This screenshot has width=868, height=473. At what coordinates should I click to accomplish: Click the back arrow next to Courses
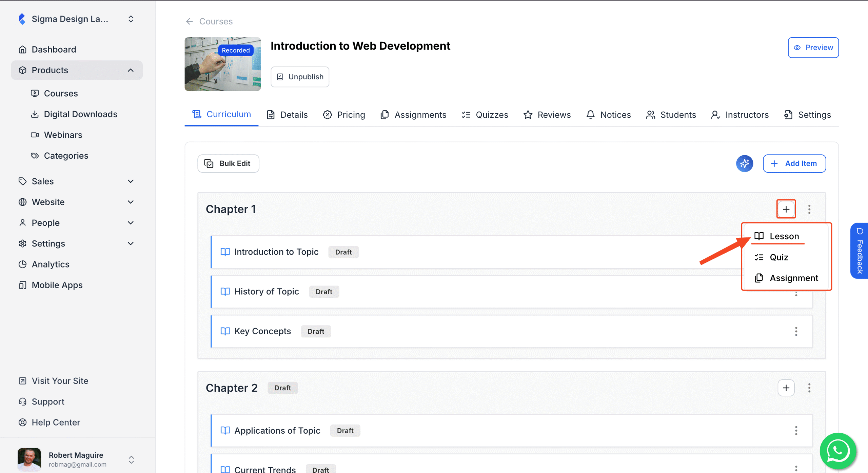point(189,21)
